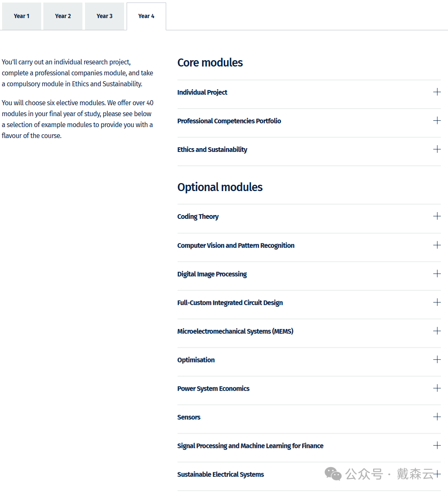
Task: Click plus icon for Full-Custom Integrated Circuit Design
Action: pos(437,303)
